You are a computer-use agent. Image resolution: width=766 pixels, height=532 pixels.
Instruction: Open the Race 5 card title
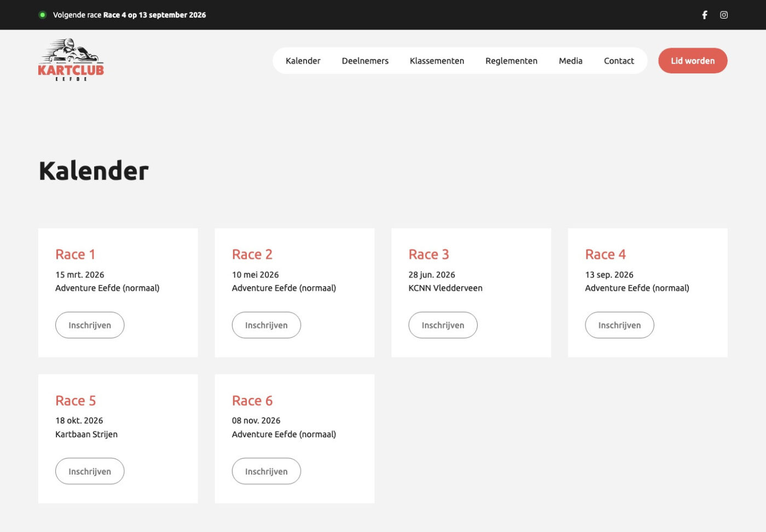pos(76,401)
